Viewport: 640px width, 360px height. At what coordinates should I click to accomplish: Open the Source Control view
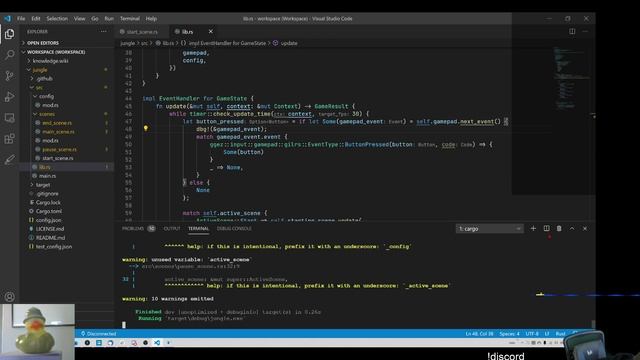click(9, 76)
